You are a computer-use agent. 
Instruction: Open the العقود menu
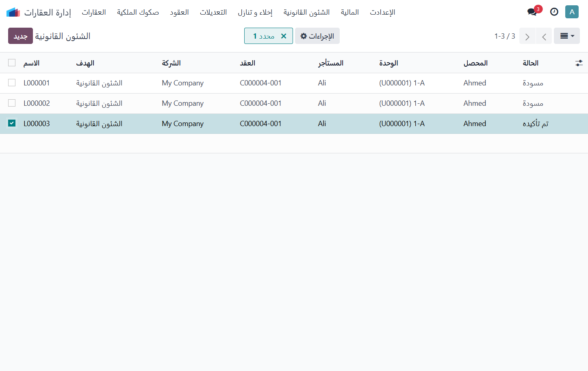click(179, 12)
